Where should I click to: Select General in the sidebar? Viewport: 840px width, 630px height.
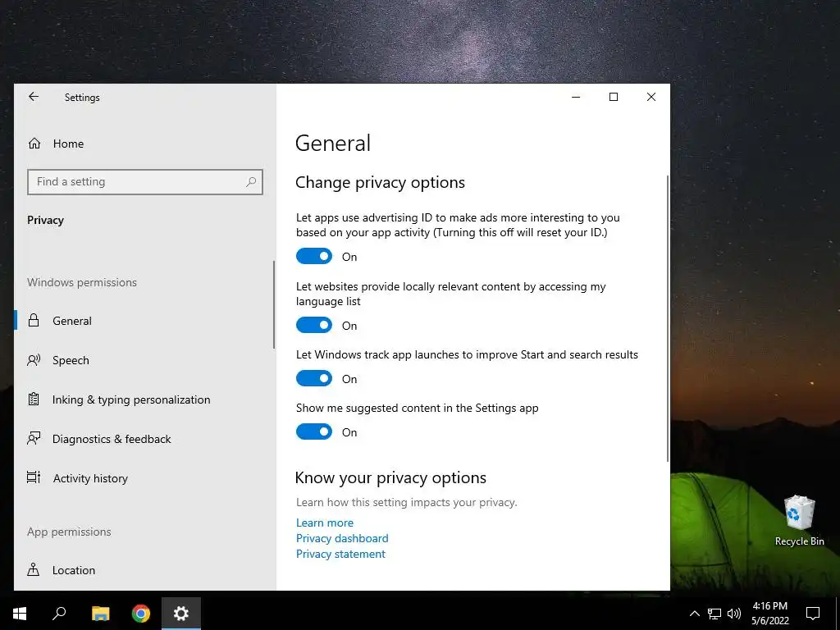[144, 321]
